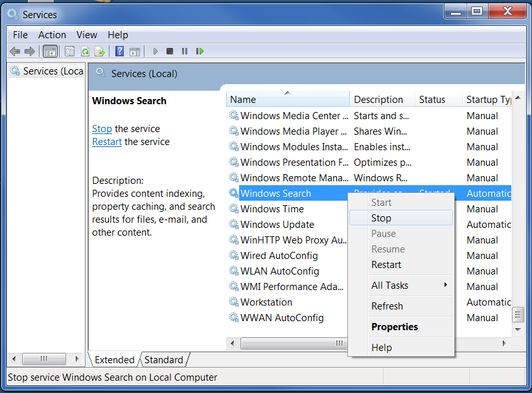Open Properties toolbar icon
This screenshot has height=393, width=532.
click(69, 52)
